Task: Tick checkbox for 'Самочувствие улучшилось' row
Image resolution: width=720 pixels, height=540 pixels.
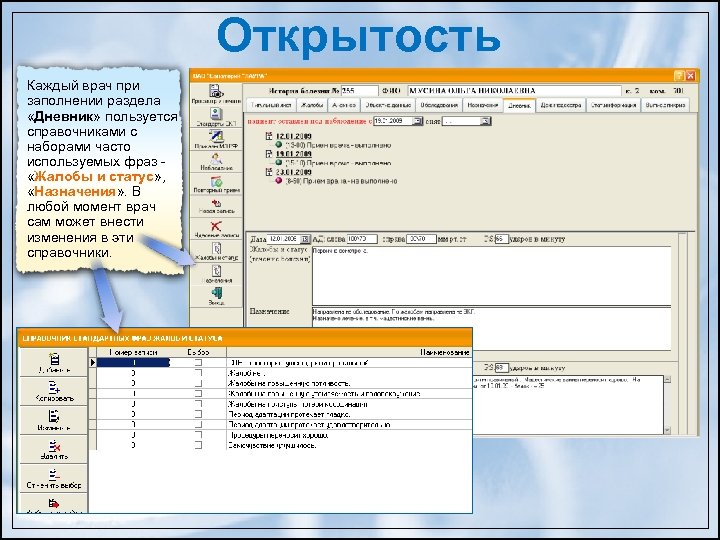Action: (x=198, y=445)
